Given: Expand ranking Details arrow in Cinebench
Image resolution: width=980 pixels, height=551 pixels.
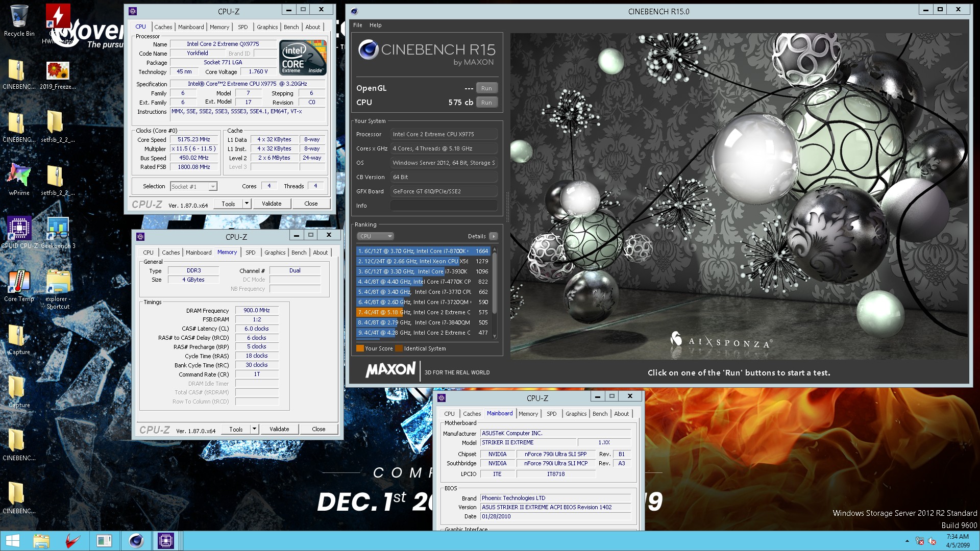Looking at the screenshot, I should (493, 236).
